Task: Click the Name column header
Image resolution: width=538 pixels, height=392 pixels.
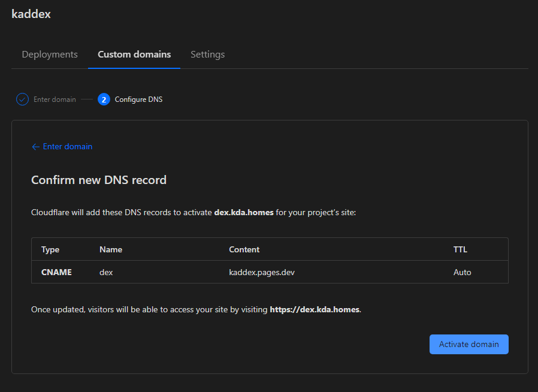Action: tap(111, 249)
